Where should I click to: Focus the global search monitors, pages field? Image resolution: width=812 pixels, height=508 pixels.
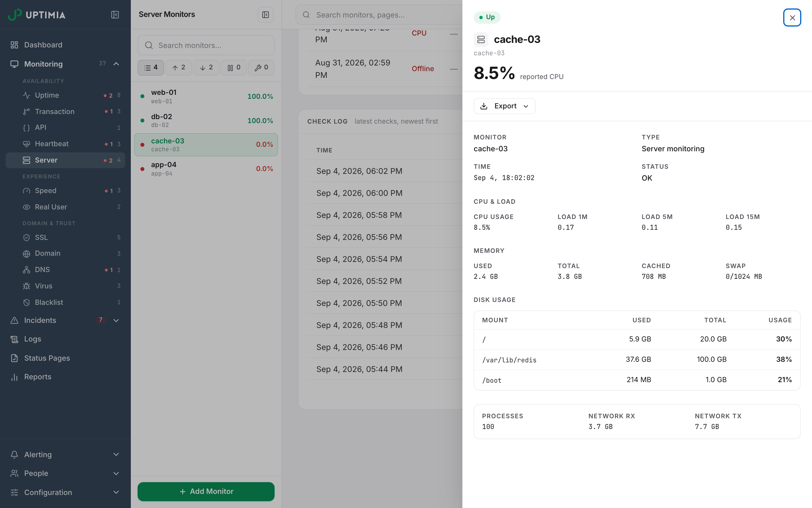pyautogui.click(x=379, y=15)
